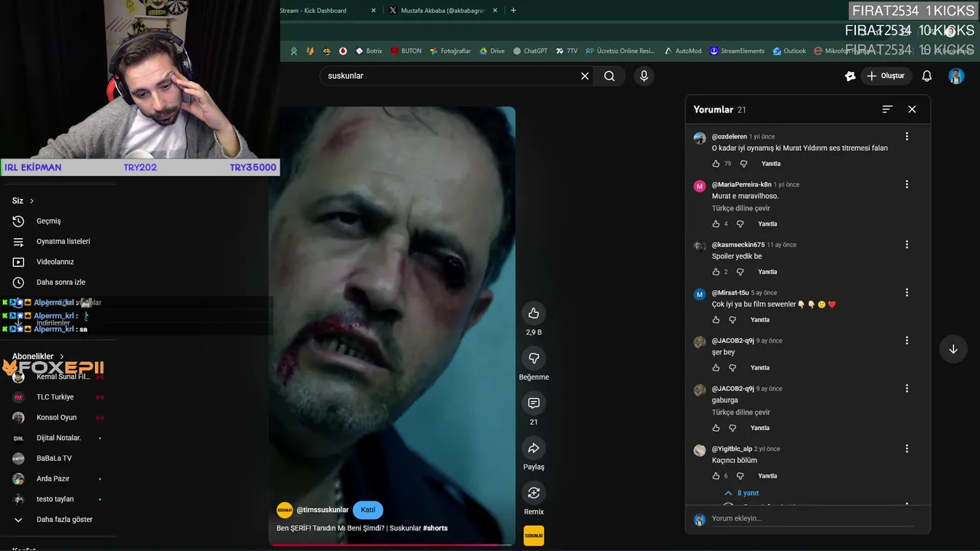Expand the Siz section chevron
The image size is (980, 551).
(x=31, y=201)
